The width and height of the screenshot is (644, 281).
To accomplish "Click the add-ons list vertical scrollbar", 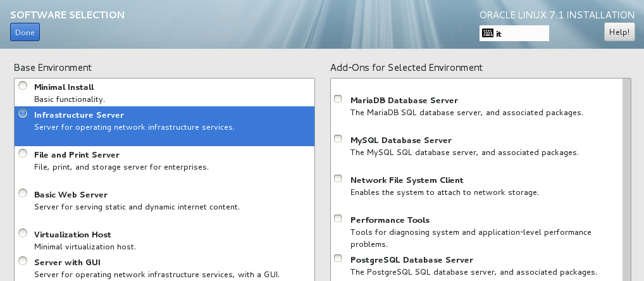I will pos(626,180).
